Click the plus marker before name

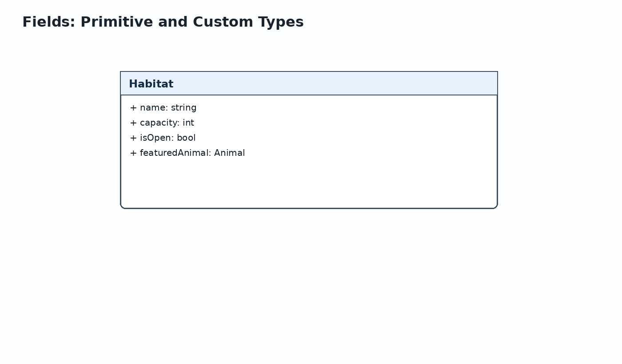coord(133,108)
